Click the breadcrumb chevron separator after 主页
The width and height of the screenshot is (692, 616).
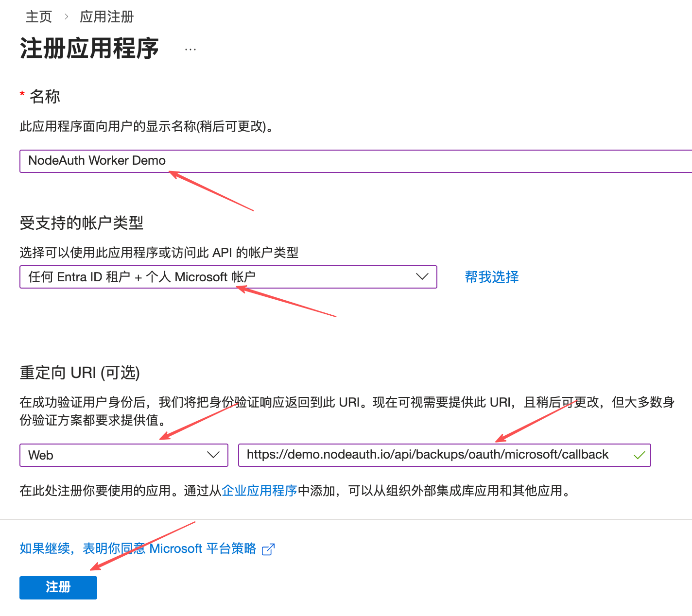click(67, 17)
